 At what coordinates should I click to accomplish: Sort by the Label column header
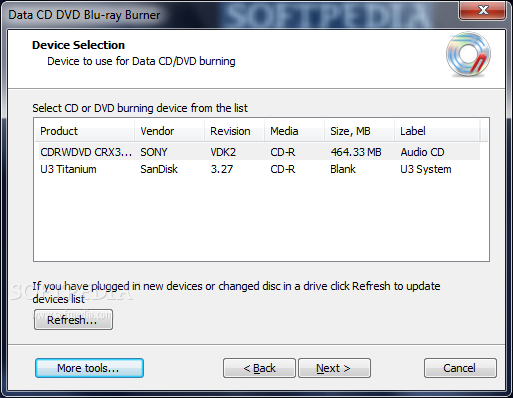[437, 131]
